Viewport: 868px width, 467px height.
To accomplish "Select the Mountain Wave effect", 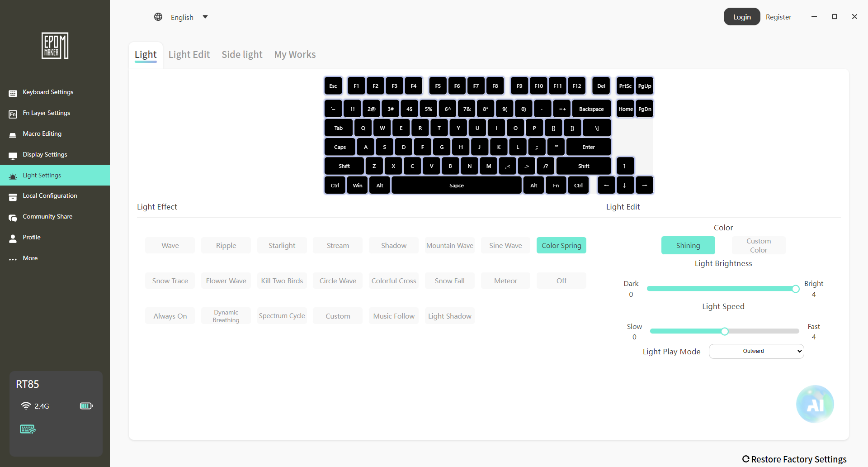I will pyautogui.click(x=450, y=245).
